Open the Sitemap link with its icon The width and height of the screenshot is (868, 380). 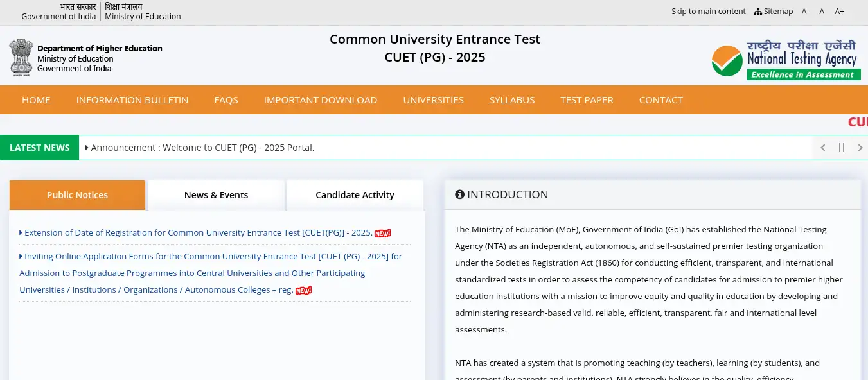click(774, 12)
